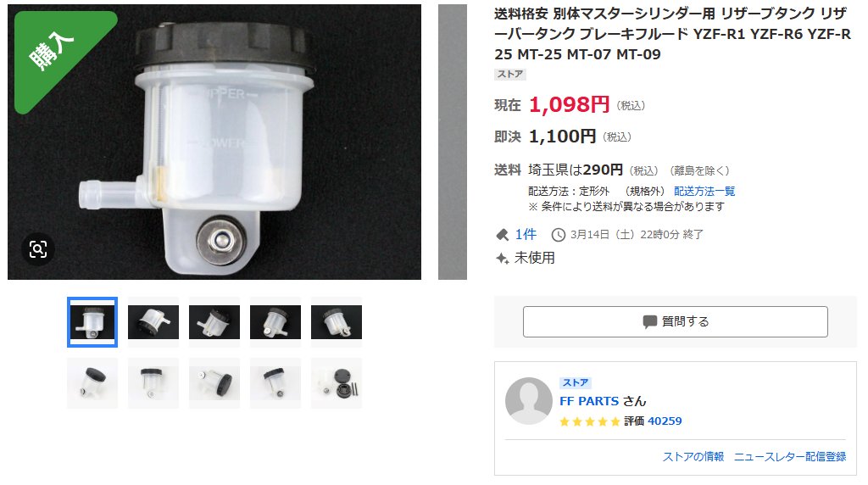Image resolution: width=868 pixels, height=485 pixels.
Task: Open the ニュースレター配信登録 newsletter signup link
Action: 790,457
